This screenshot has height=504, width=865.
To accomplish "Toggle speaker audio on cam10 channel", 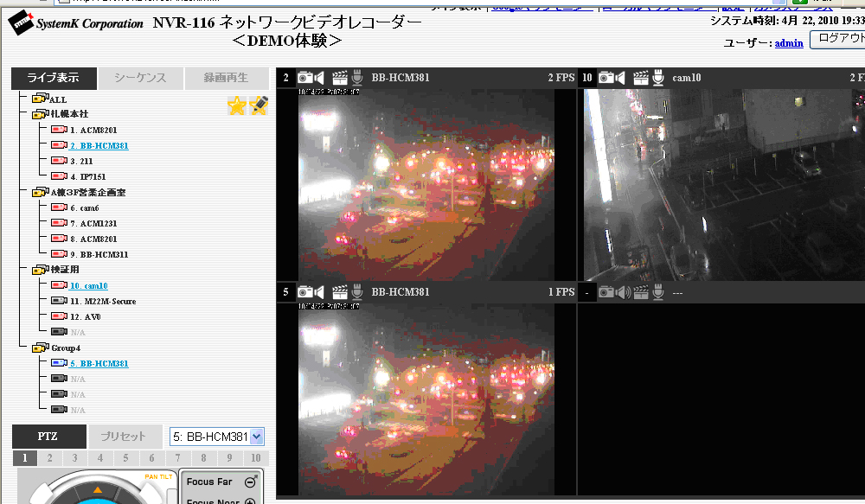I will tap(620, 78).
